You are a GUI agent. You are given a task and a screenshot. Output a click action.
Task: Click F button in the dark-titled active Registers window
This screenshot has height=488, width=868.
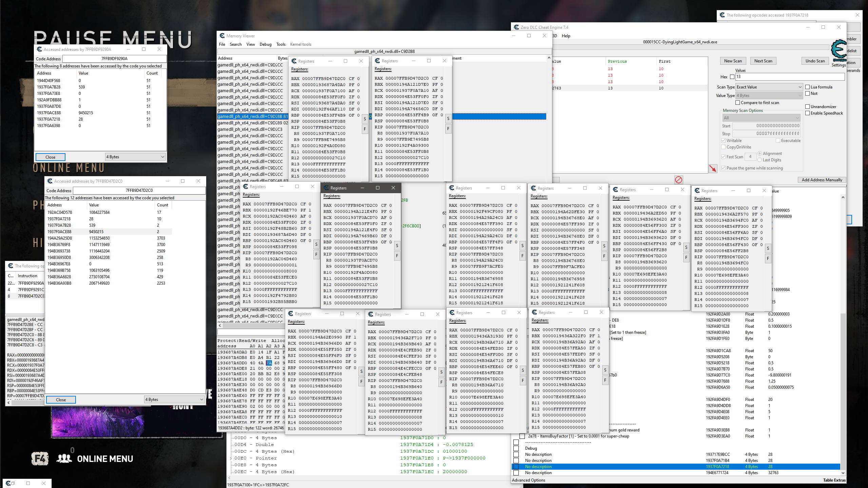(x=397, y=256)
